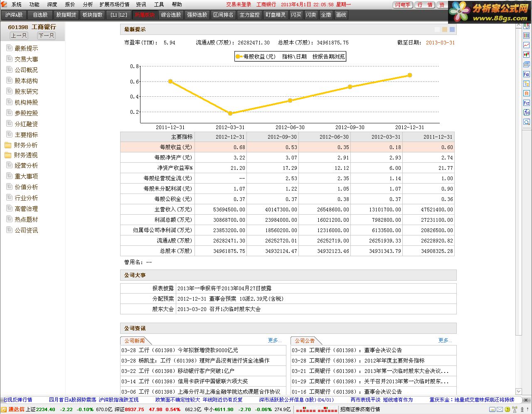Viewport: 532px width, 414px height.
Task: Open the 帮助 menu
Action: (177, 5)
